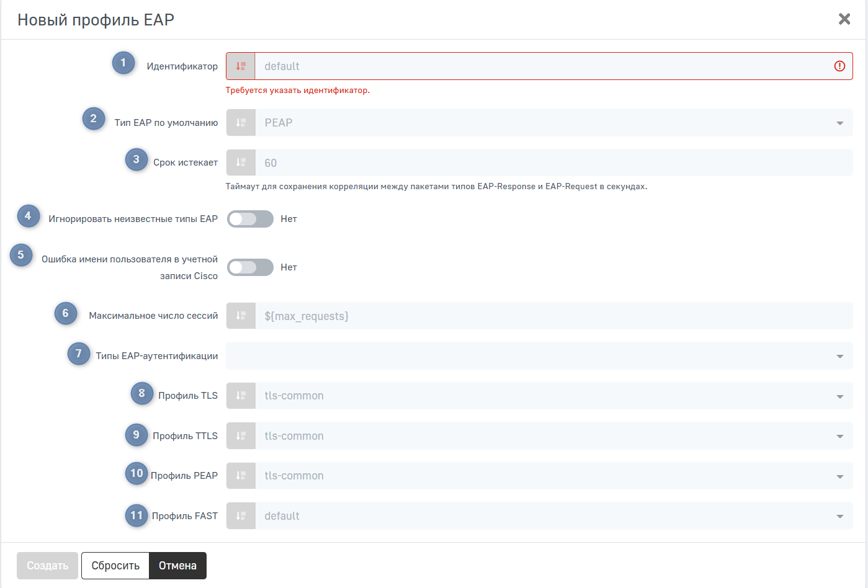
Task: Click the icon left of Профиль TTLS
Action: point(241,436)
